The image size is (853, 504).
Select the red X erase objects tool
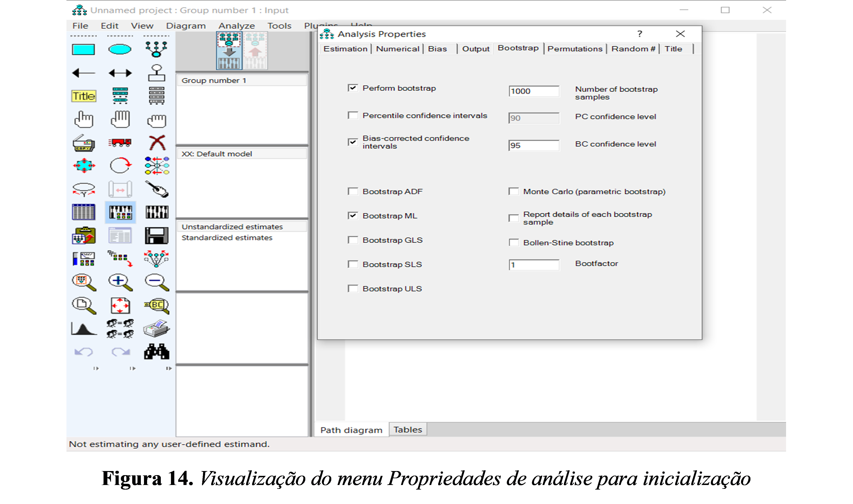pyautogui.click(x=157, y=143)
